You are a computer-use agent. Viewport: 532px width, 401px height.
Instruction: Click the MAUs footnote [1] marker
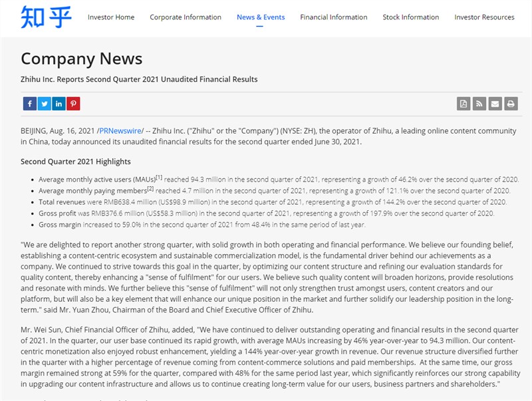coord(159,178)
